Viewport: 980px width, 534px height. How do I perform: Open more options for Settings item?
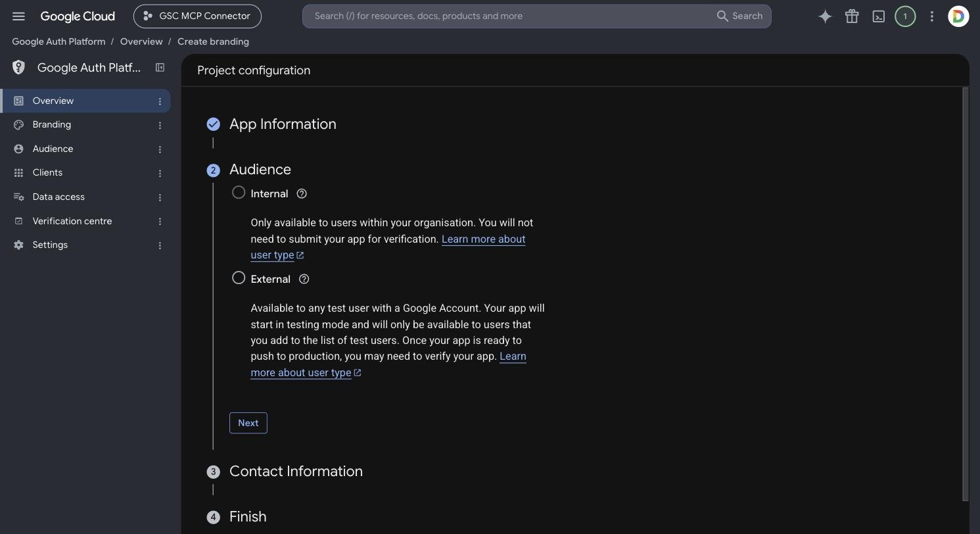click(x=160, y=245)
